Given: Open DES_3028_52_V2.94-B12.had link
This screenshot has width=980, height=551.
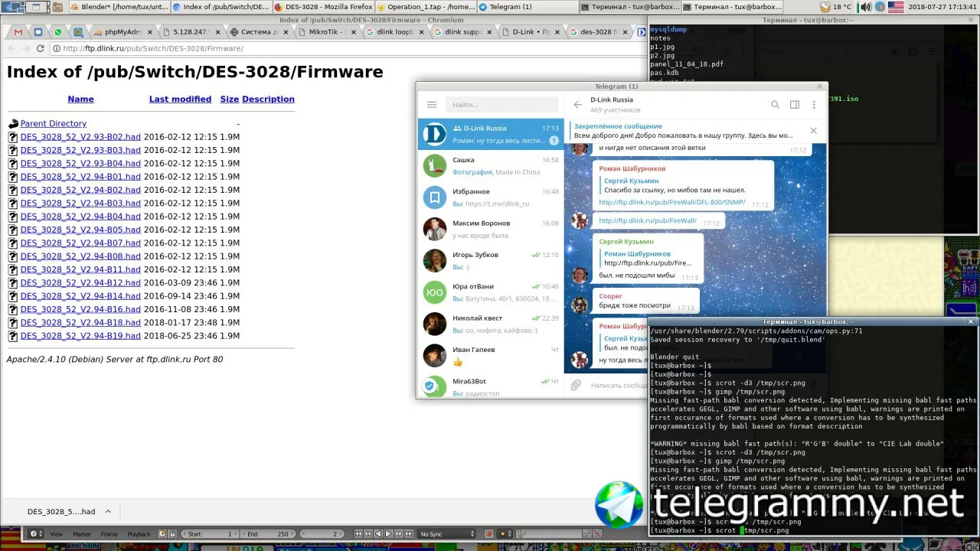Looking at the screenshot, I should point(80,283).
